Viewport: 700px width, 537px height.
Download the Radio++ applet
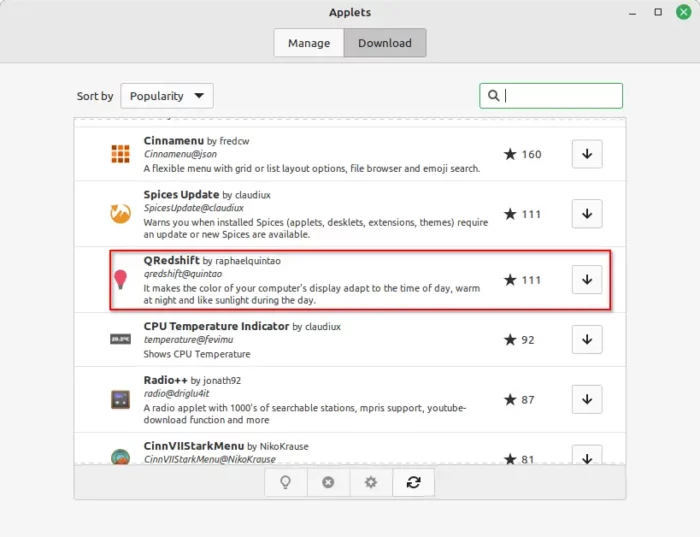(587, 400)
